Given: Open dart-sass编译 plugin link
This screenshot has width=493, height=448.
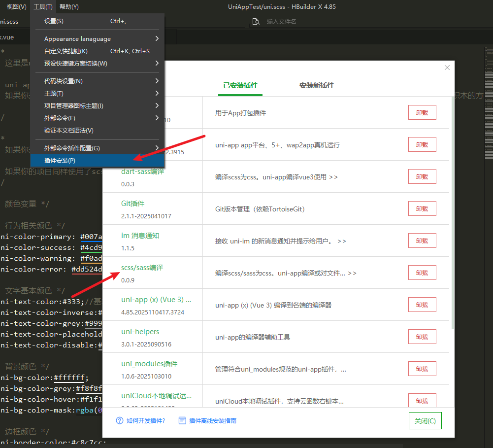Looking at the screenshot, I should pos(143,172).
